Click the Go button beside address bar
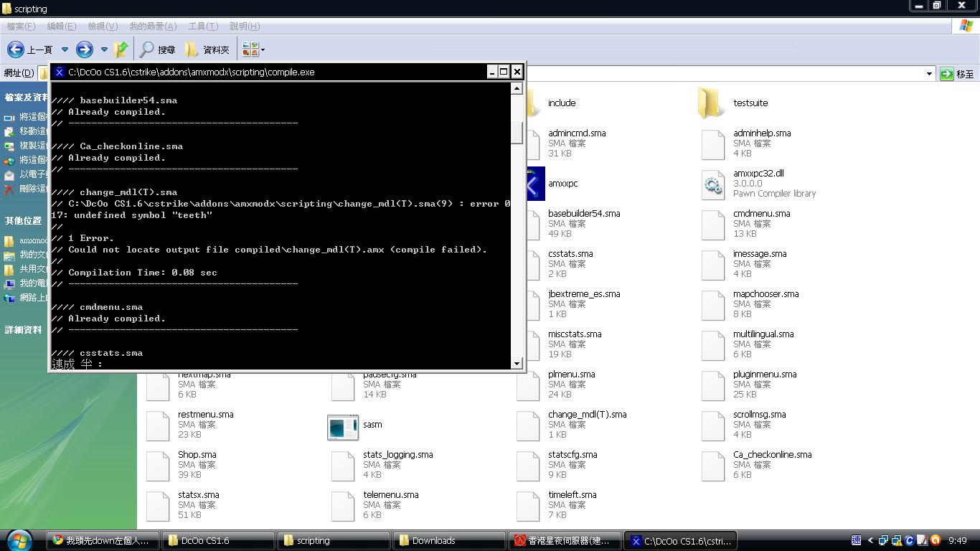This screenshot has width=980, height=551. coord(957,73)
